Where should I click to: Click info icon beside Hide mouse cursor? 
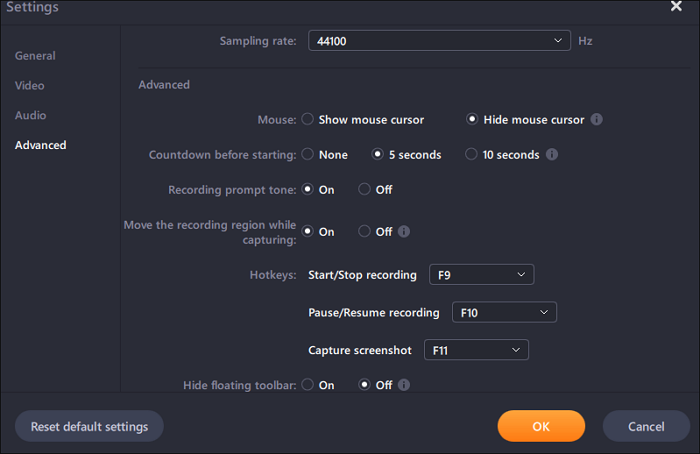pyautogui.click(x=597, y=120)
